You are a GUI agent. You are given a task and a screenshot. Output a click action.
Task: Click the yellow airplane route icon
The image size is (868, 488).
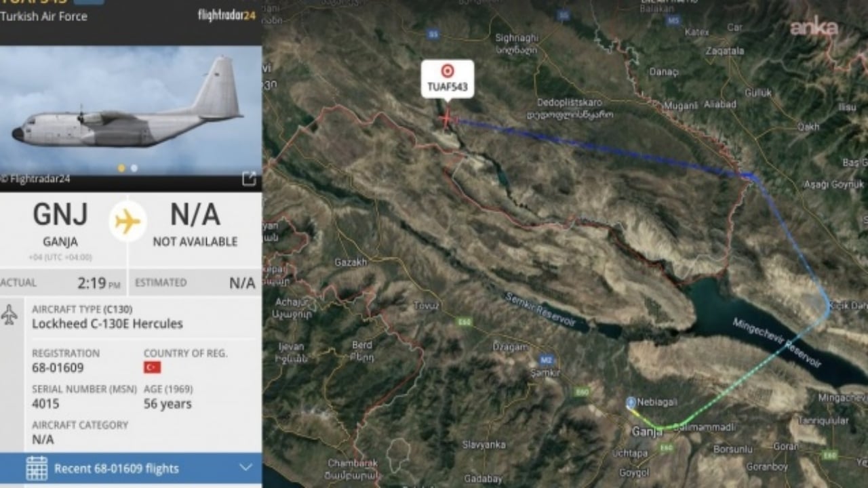127,222
